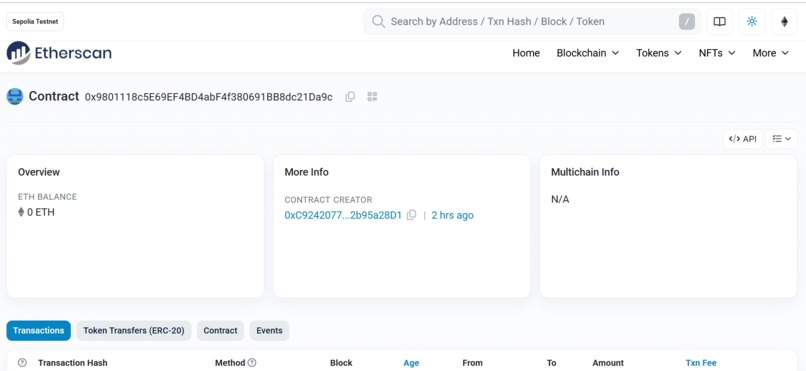Click the Amount column header
This screenshot has height=371, width=806.
[x=608, y=363]
